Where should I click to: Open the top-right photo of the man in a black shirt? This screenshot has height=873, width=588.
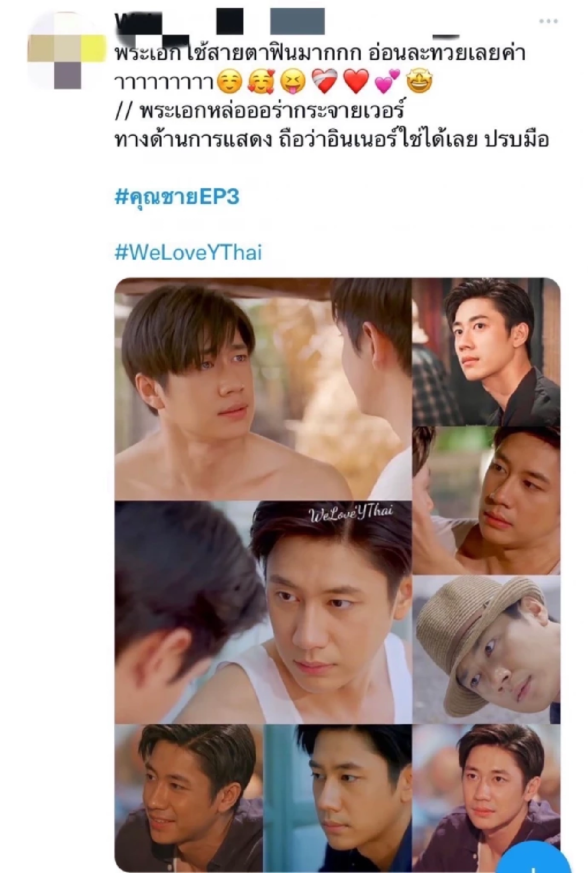486,352
